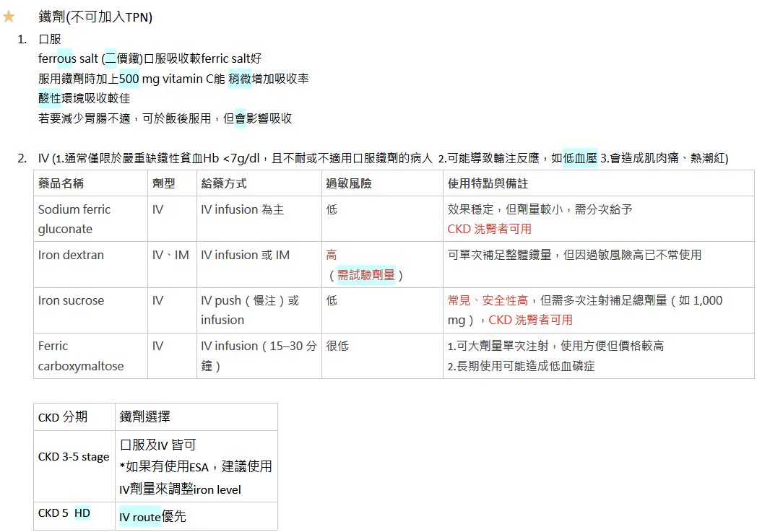Click the highlighted HD text

(82, 513)
